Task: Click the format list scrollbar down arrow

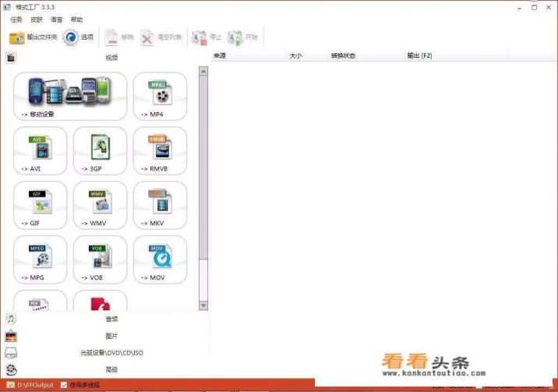Action: pyautogui.click(x=203, y=305)
